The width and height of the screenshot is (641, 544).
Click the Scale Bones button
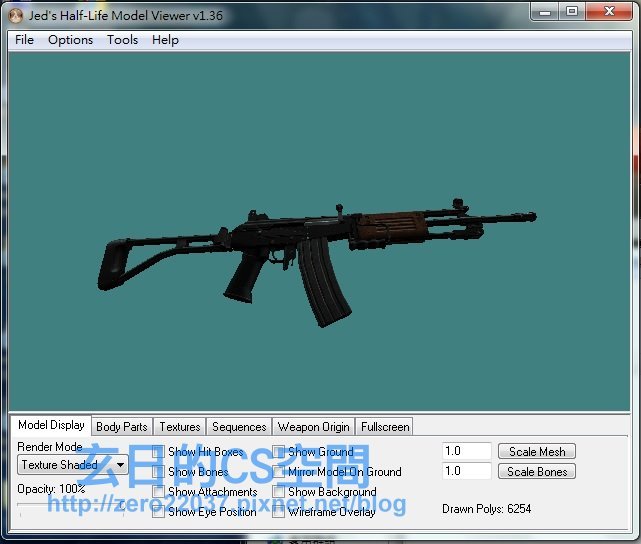[537, 471]
